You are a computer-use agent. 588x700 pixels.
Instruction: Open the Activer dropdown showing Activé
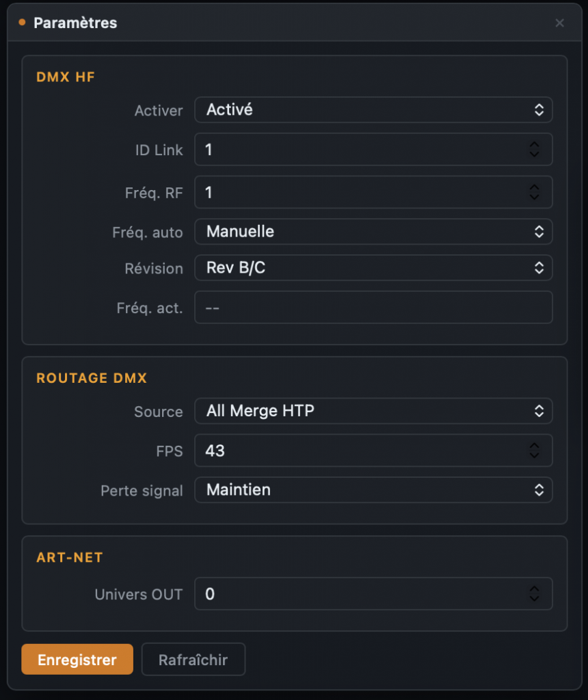pyautogui.click(x=373, y=110)
